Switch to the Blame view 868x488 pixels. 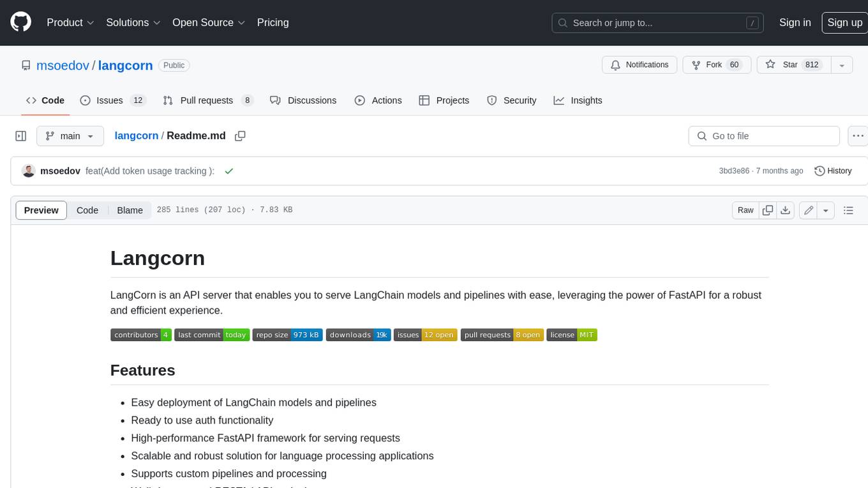130,210
